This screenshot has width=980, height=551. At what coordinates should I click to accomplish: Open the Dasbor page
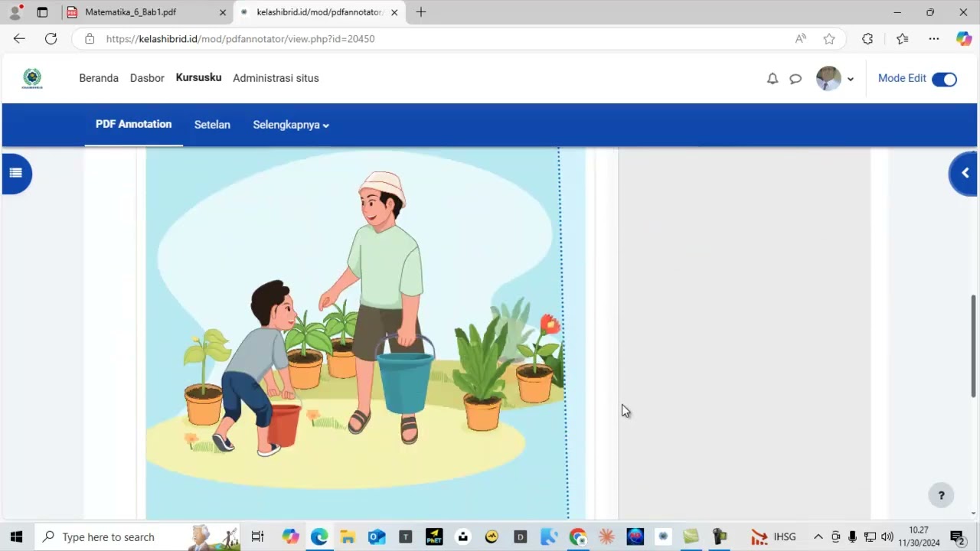(x=147, y=78)
